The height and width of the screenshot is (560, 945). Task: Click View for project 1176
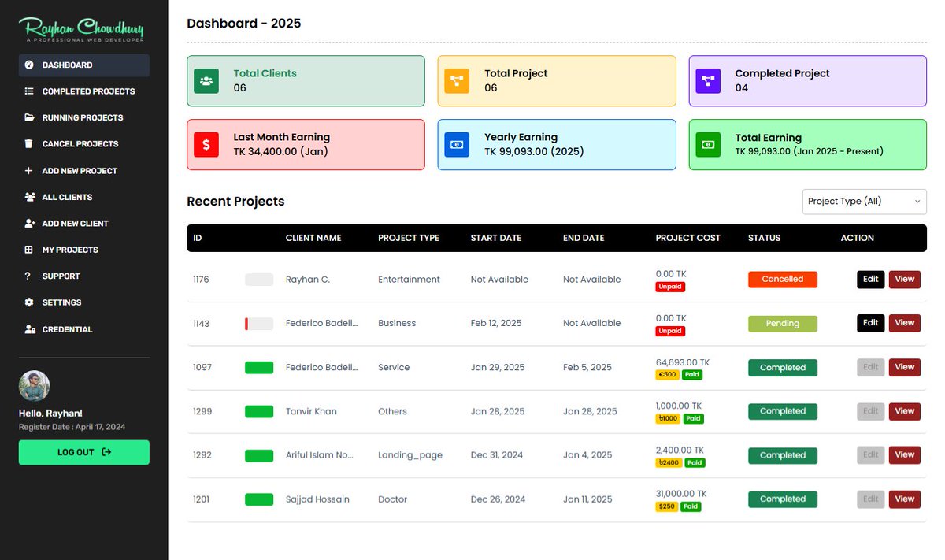point(905,280)
